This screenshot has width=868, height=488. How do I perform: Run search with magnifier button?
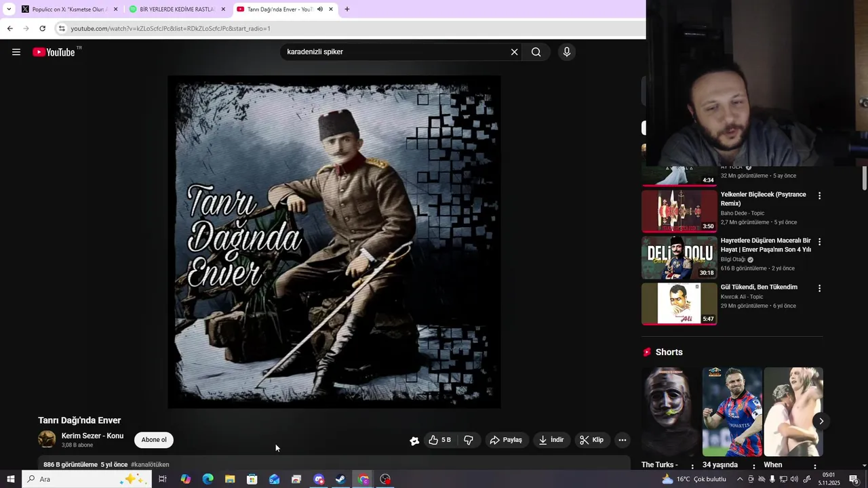(536, 52)
